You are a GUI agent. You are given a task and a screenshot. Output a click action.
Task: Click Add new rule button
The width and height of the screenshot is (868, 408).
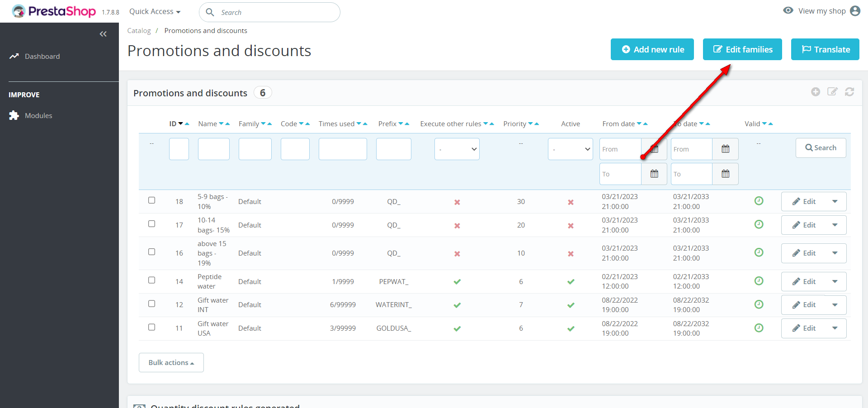652,49
